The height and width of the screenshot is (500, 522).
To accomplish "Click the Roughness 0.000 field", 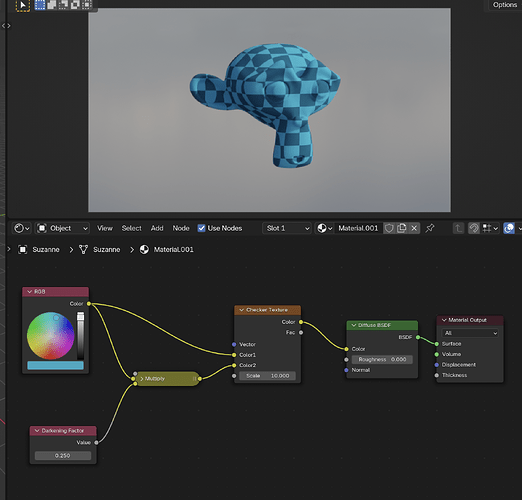I will [382, 359].
